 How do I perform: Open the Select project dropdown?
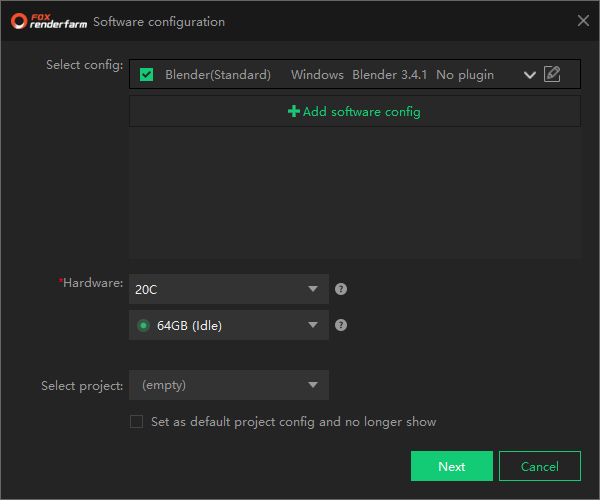pos(229,385)
